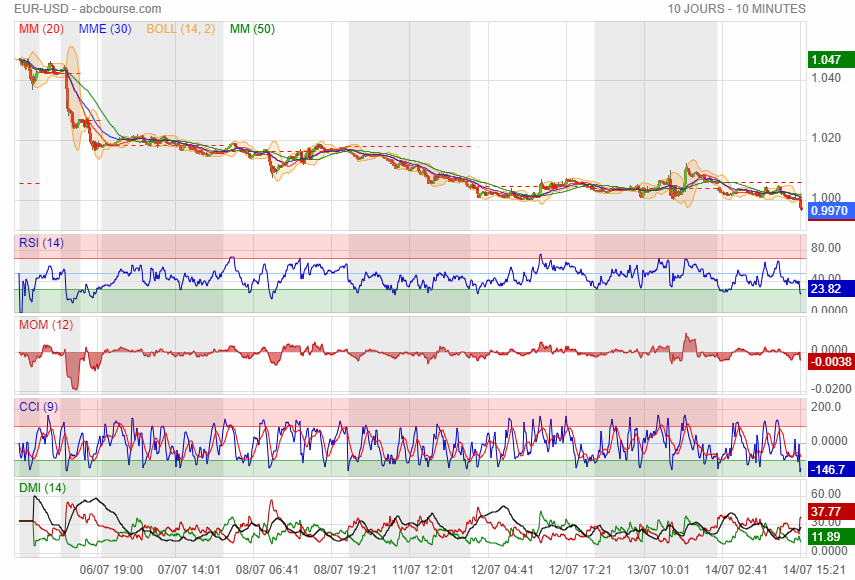
Task: Click the 13/07 10:01 time axis label
Action: click(x=658, y=570)
